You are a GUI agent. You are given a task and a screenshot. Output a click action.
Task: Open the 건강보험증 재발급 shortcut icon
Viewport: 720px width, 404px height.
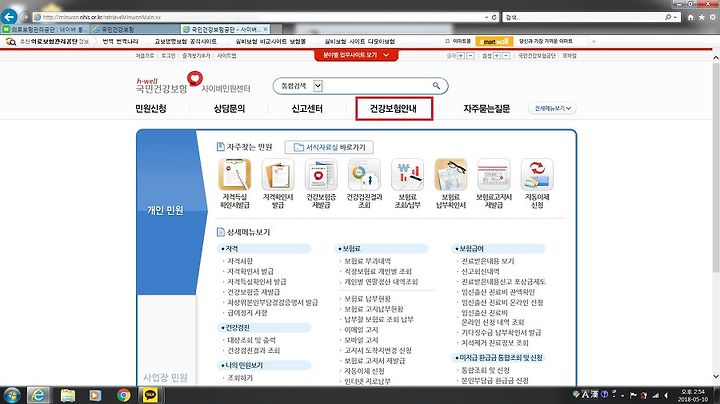pyautogui.click(x=321, y=174)
